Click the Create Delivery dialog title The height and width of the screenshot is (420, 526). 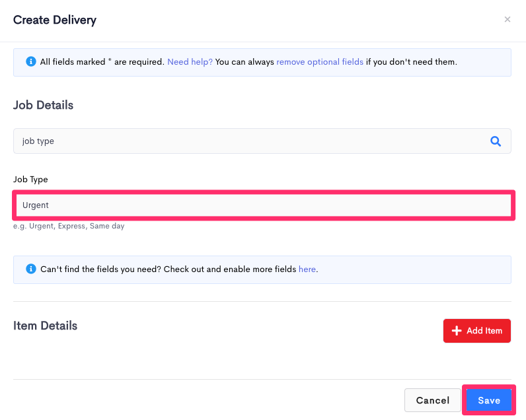tap(55, 20)
